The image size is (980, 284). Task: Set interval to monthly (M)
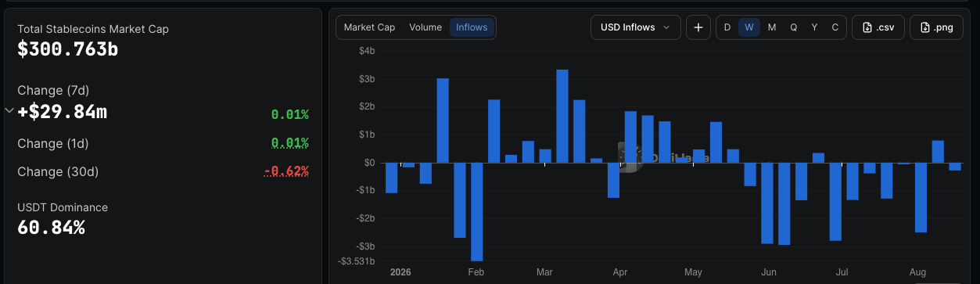(772, 27)
